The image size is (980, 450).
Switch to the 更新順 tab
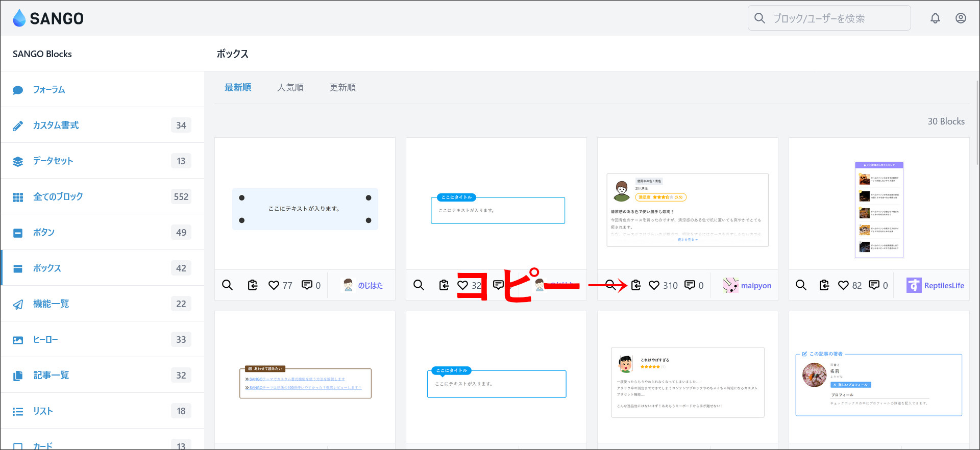coord(342,88)
